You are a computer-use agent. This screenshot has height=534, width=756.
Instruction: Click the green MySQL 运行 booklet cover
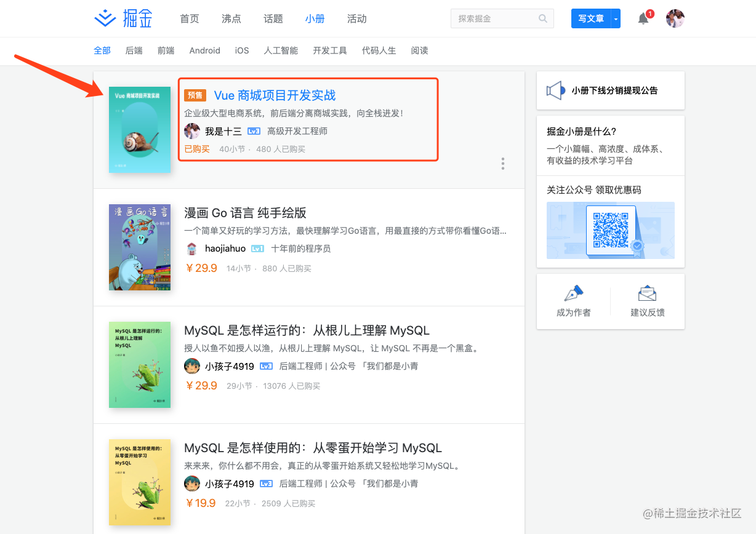(140, 365)
